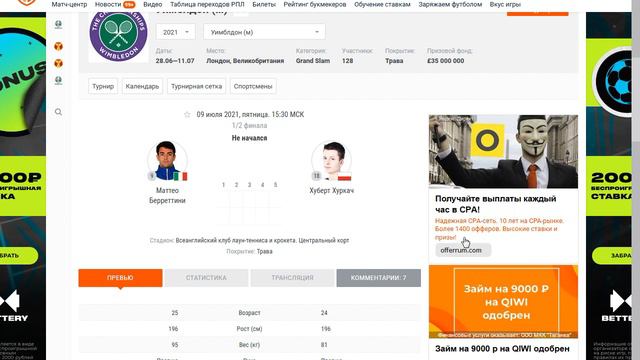The height and width of the screenshot is (360, 640).
Task: Open Рейтинг букмекеров menu item
Action: point(315,4)
